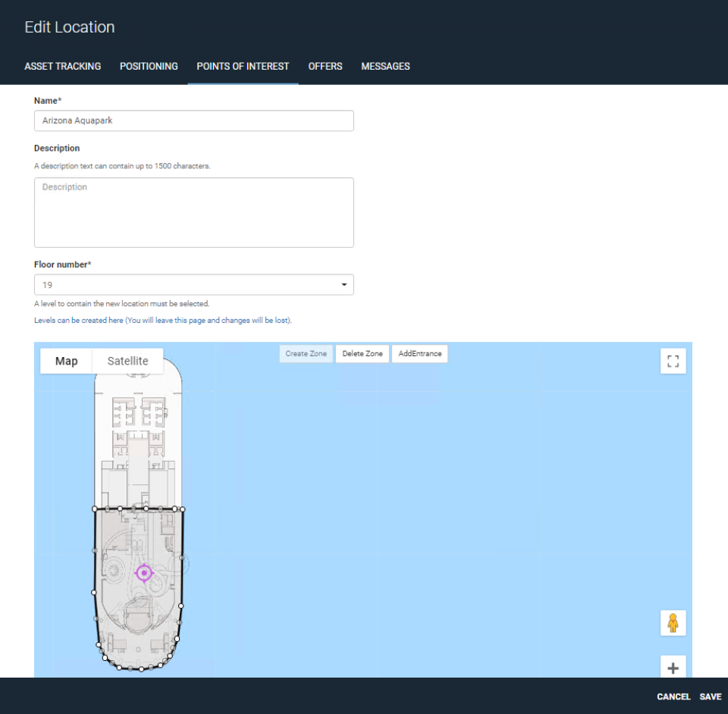The width and height of the screenshot is (728, 714).
Task: Switch to the ASSET TRACKING tab
Action: point(62,66)
